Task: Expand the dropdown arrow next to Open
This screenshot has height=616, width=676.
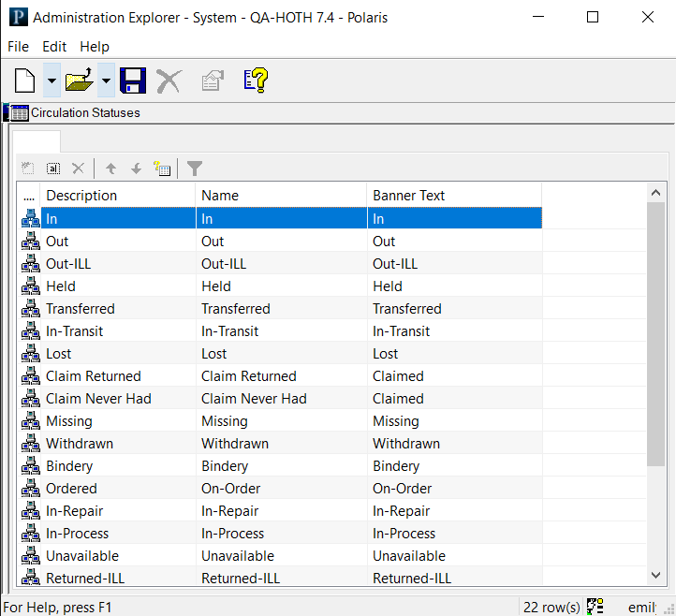Action: pyautogui.click(x=106, y=81)
